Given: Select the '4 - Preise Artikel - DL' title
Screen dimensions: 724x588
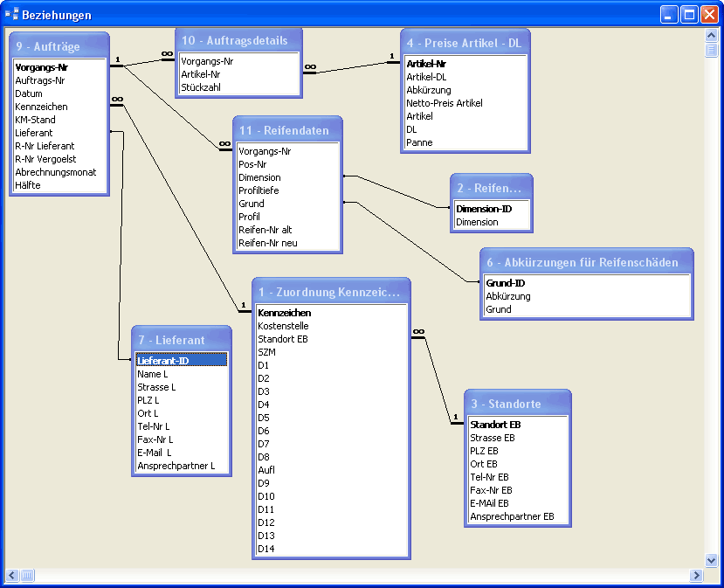Looking at the screenshot, I should click(464, 44).
